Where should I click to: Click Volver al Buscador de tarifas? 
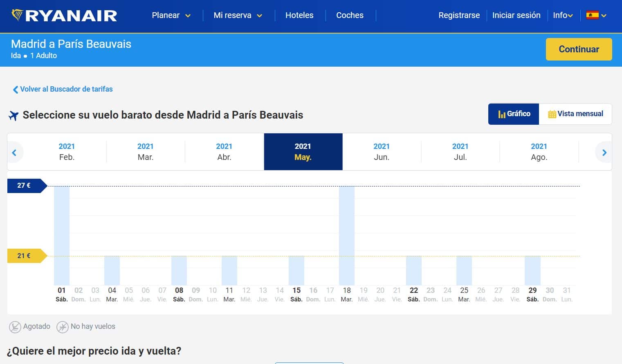click(63, 89)
